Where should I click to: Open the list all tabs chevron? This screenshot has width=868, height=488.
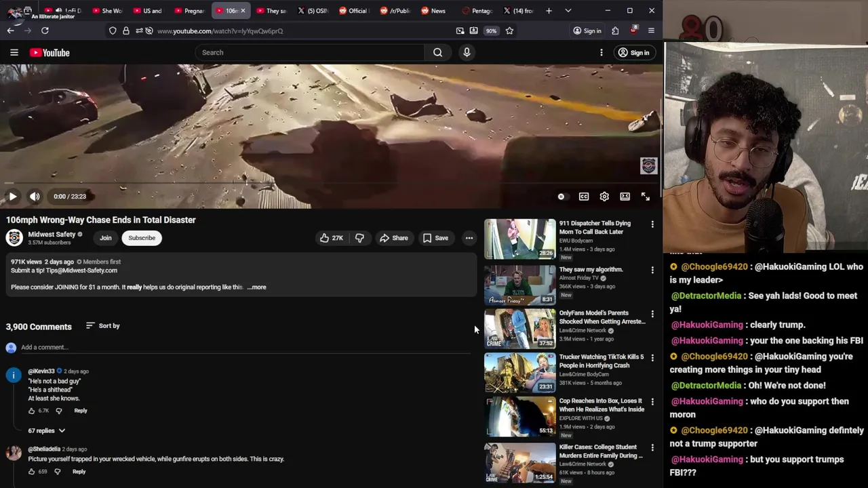point(568,11)
